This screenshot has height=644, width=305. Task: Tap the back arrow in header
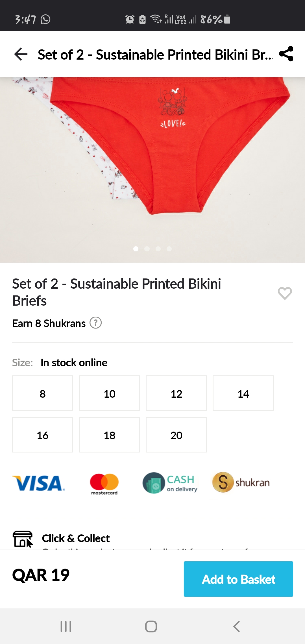21,54
